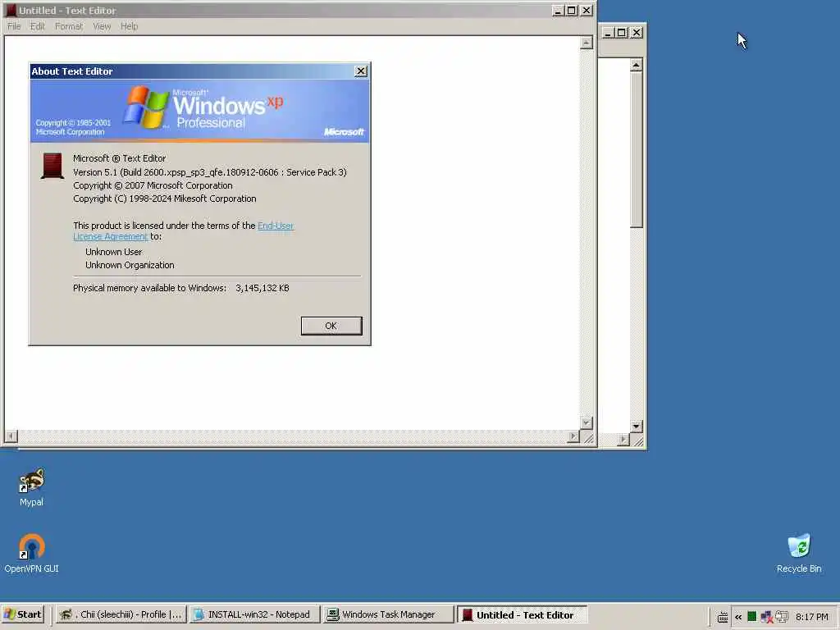Click the OpenVPN locked monitor tray icon
Viewport: 840px width, 630px height.
782,617
